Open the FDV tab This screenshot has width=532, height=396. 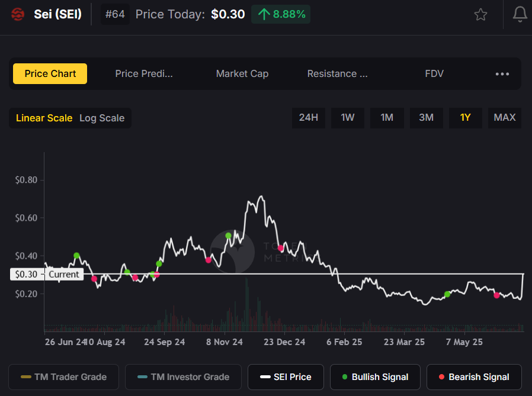434,73
